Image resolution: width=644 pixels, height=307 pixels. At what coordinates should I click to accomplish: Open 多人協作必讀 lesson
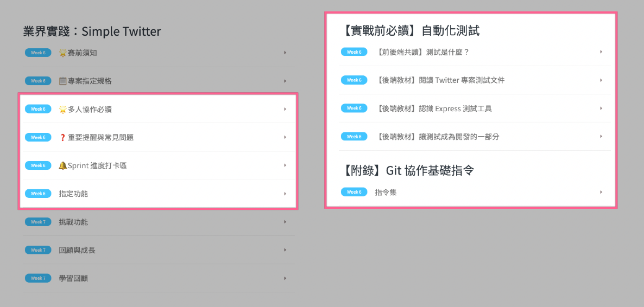point(90,109)
